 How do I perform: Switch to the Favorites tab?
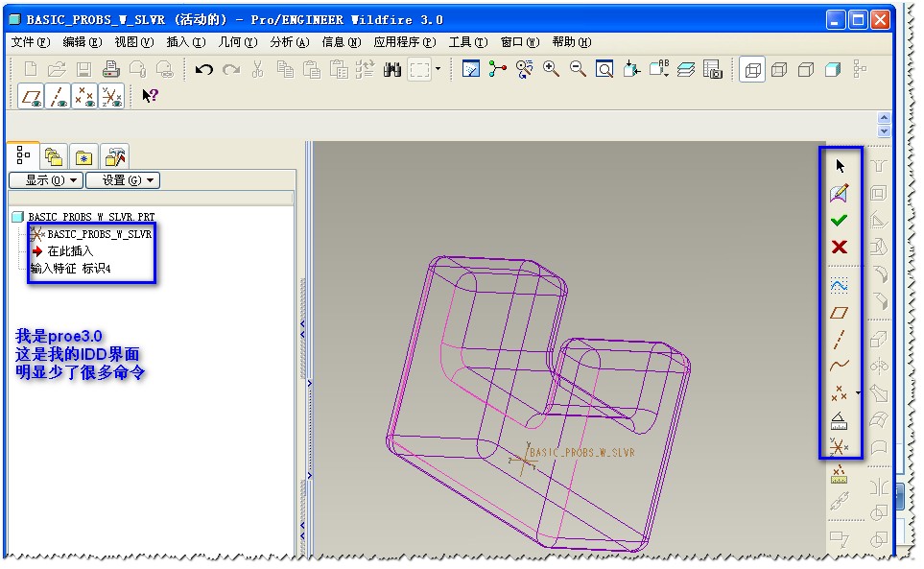84,156
